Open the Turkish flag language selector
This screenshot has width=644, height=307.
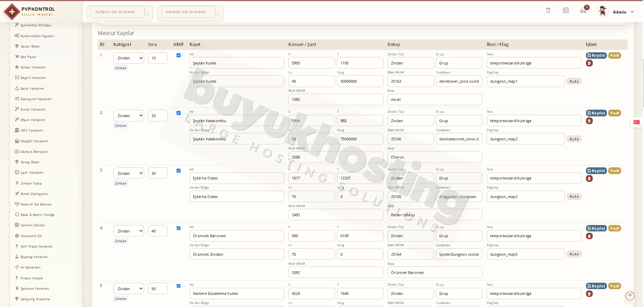(636, 122)
